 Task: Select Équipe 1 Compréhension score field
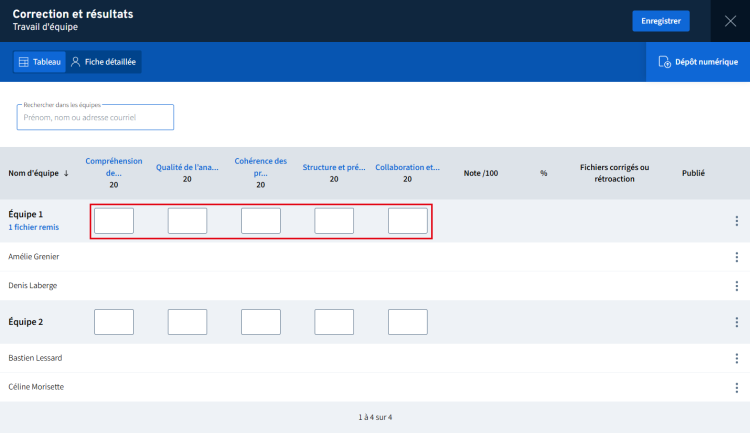click(x=114, y=221)
